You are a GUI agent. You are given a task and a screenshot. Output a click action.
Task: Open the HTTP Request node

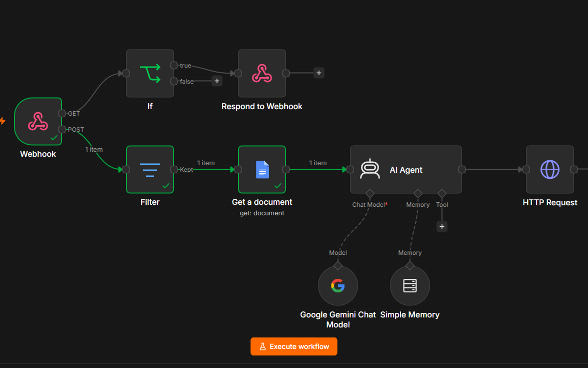[x=550, y=169]
